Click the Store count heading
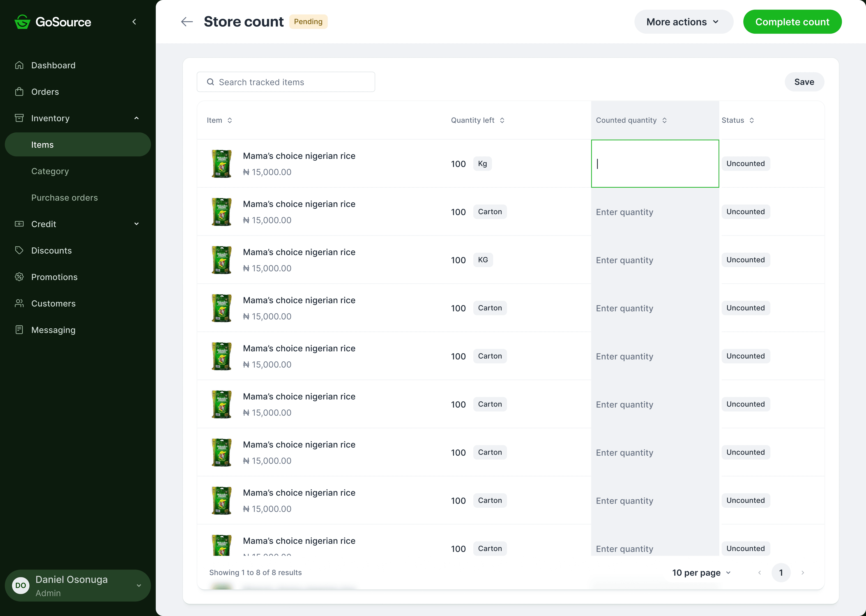The width and height of the screenshot is (866, 616). click(x=243, y=22)
